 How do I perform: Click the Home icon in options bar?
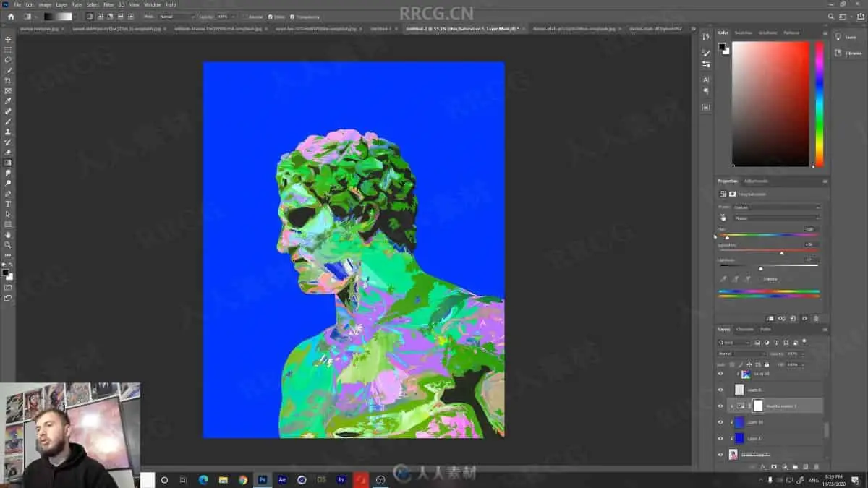click(x=11, y=17)
